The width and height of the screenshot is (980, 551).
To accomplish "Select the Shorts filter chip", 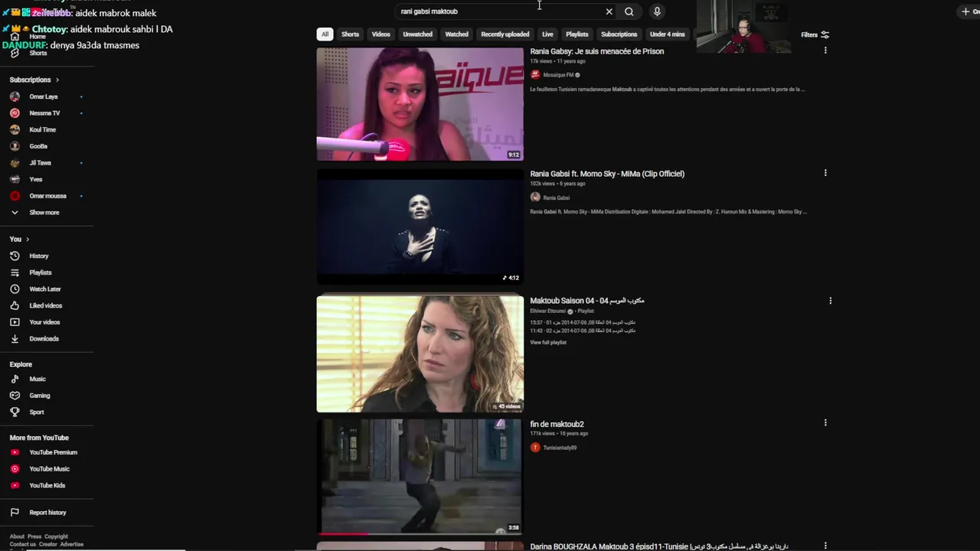I will point(350,34).
